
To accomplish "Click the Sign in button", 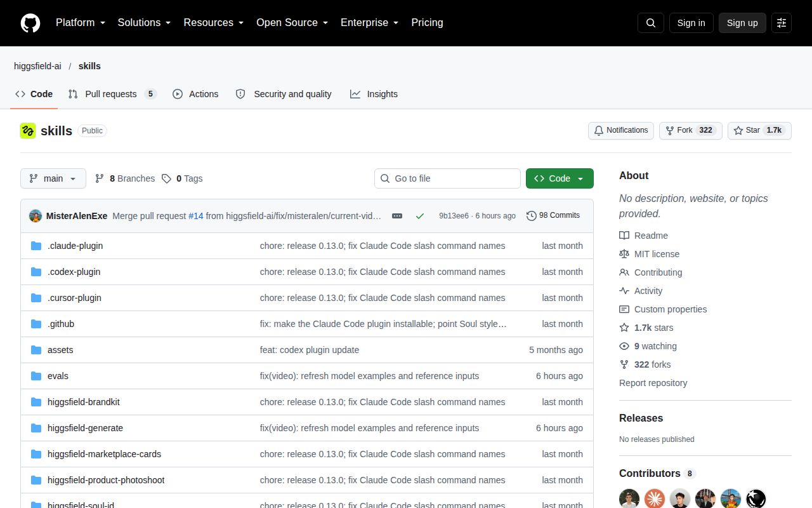I will tap(691, 23).
